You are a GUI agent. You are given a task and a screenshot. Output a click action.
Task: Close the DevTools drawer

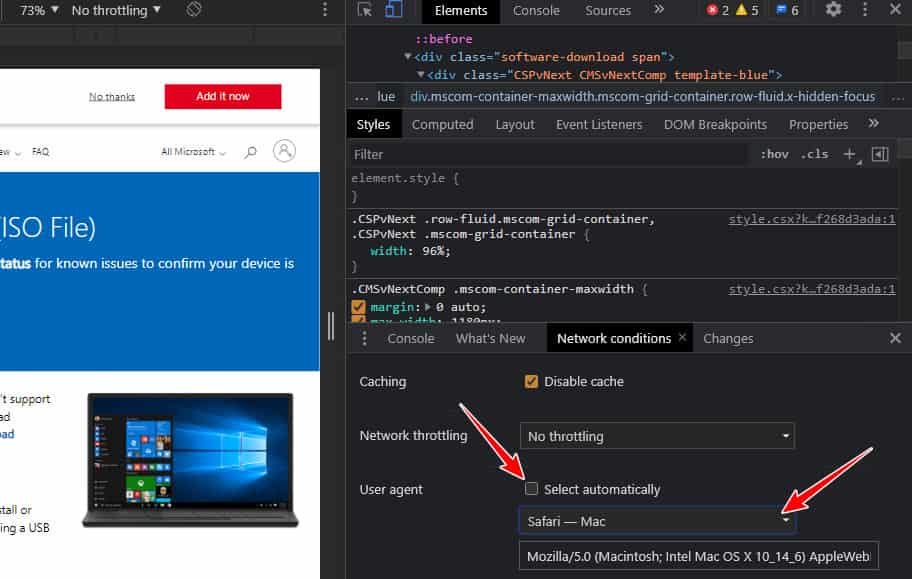pyautogui.click(x=895, y=338)
